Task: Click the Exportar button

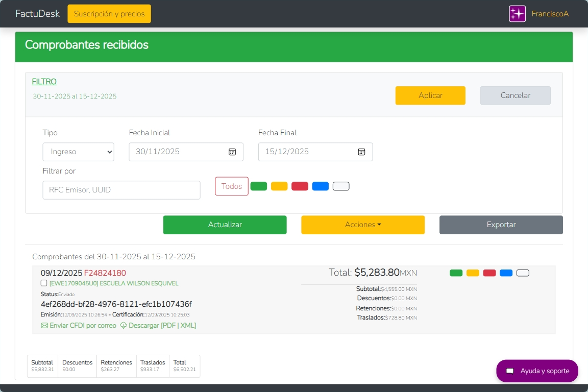Action: coord(501,225)
